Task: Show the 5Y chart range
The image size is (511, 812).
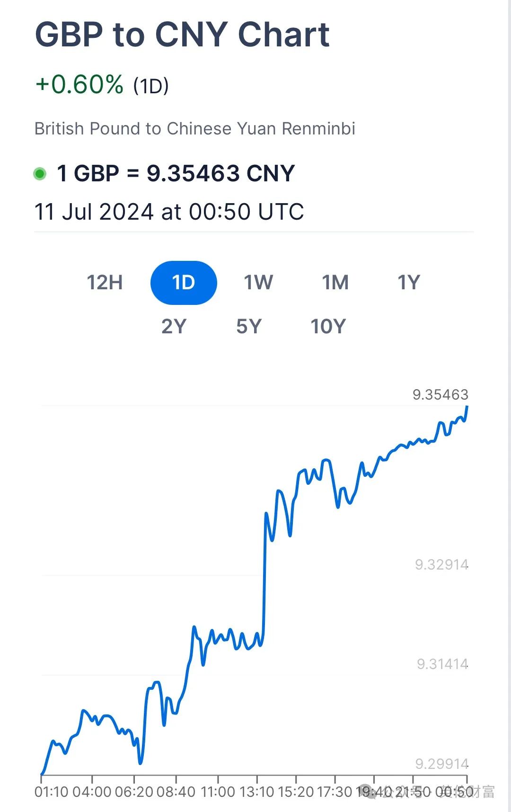Action: pos(249,326)
